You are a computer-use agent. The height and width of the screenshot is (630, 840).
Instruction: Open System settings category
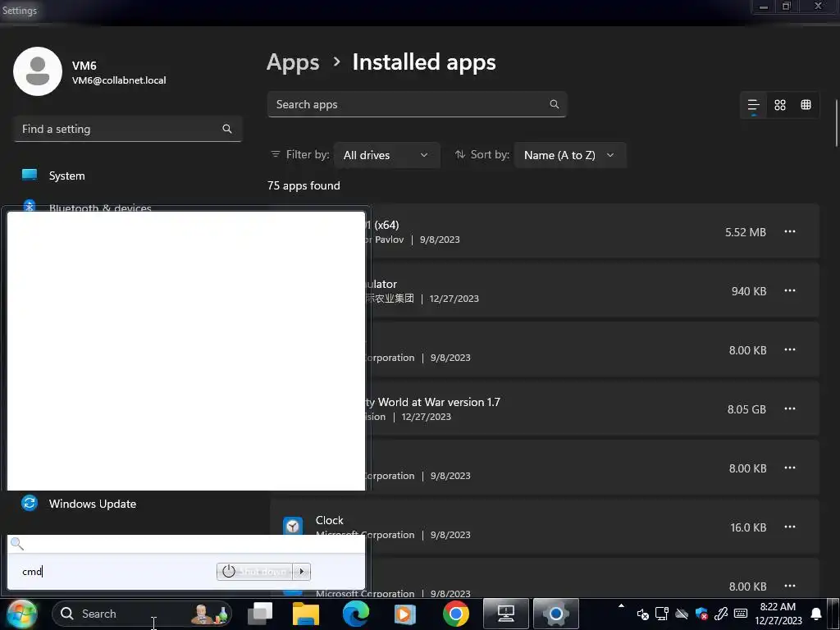[x=66, y=176]
